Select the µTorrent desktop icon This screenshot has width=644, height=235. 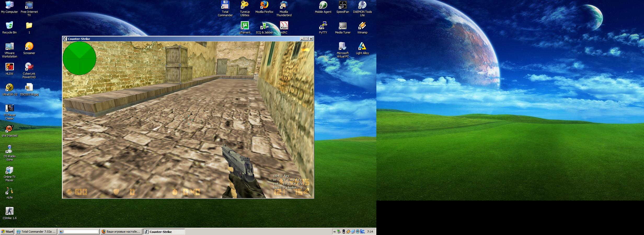click(x=245, y=26)
